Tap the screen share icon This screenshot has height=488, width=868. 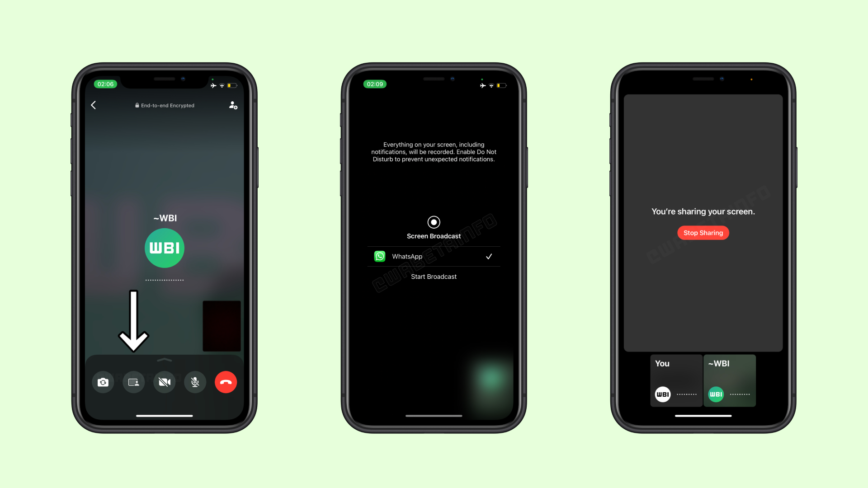(x=134, y=382)
